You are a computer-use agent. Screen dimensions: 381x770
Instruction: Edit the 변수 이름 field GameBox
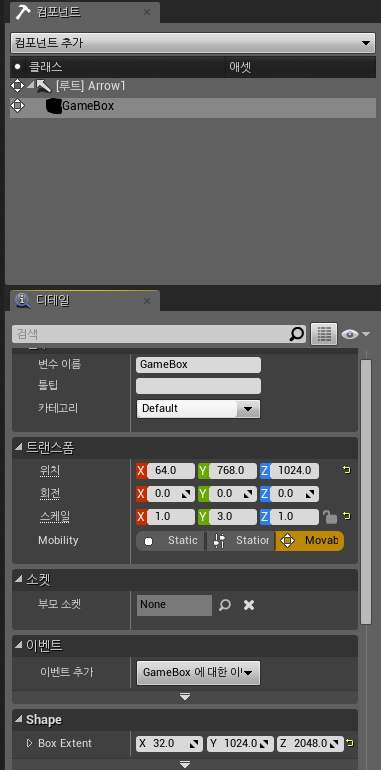[198, 365]
